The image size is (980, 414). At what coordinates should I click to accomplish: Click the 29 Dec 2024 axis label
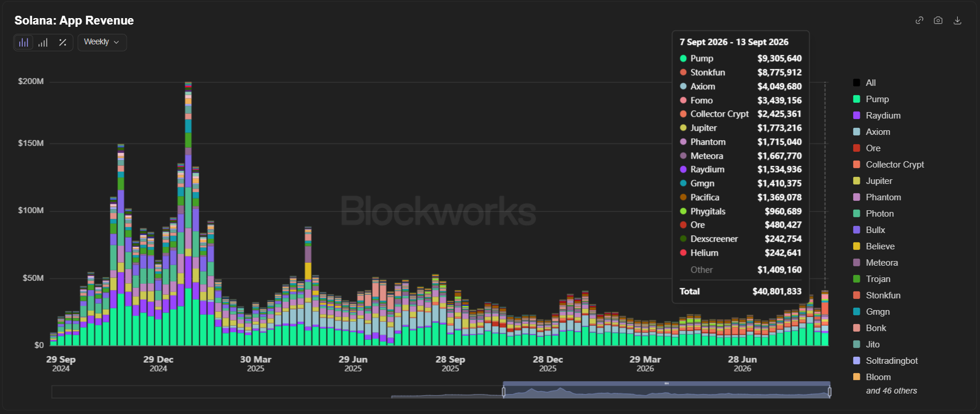point(158,364)
